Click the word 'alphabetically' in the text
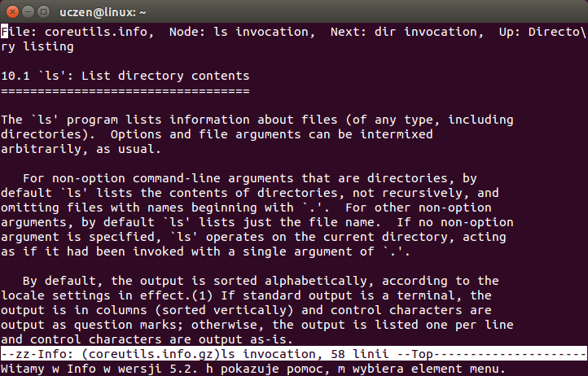 coord(316,281)
